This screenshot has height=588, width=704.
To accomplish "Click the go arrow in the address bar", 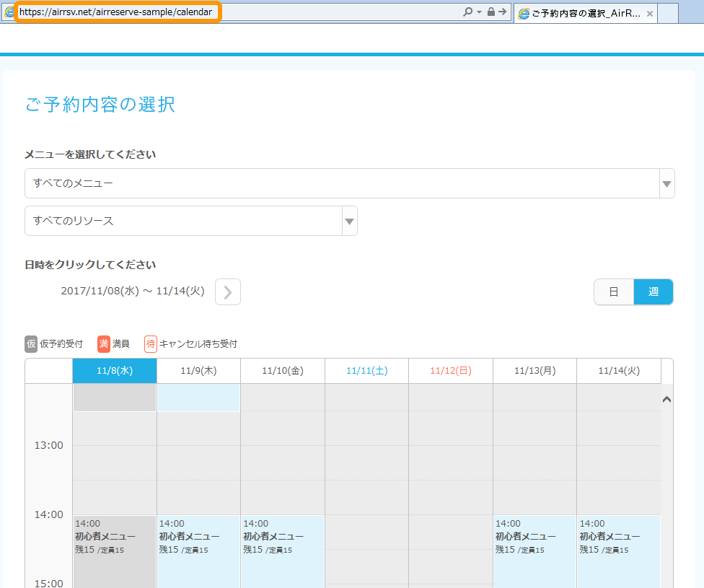I will (503, 12).
